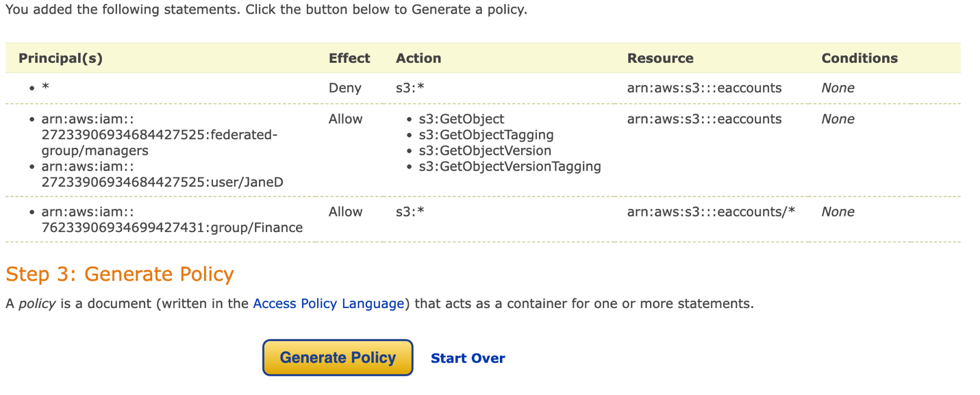Click the Allow effect for Finance group
This screenshot has height=395, width=980.
(345, 212)
